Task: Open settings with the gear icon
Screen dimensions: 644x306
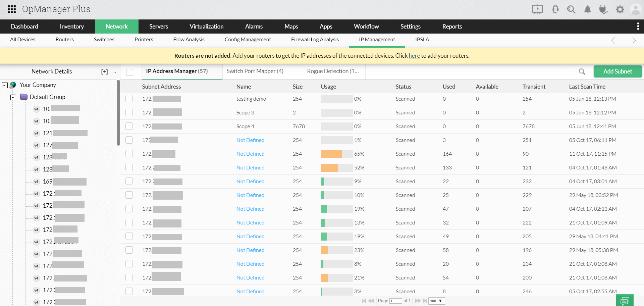Action: tap(620, 9)
